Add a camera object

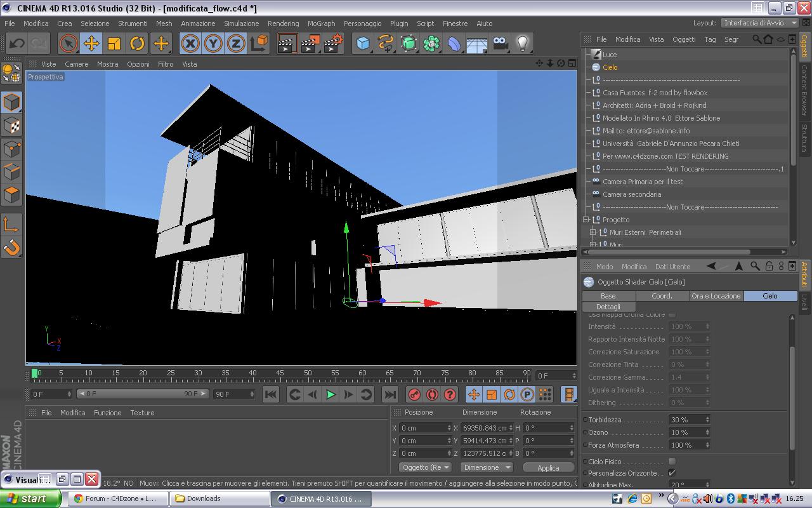pos(500,43)
